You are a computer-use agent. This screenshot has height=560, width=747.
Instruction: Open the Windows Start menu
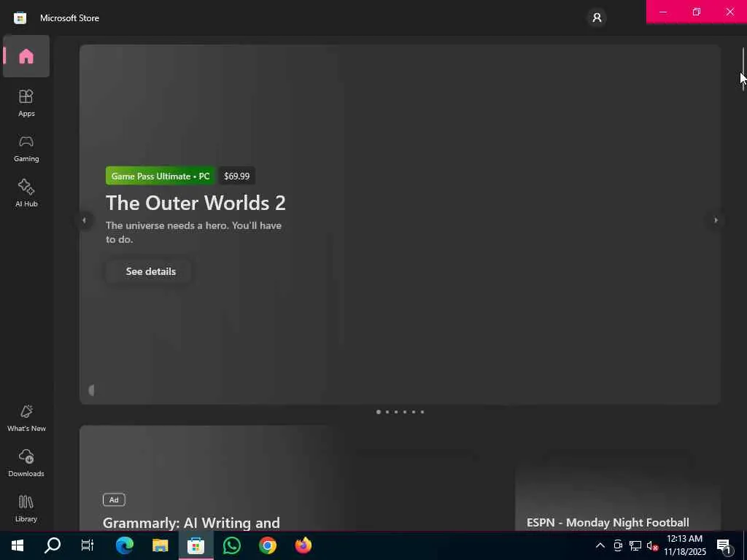coord(18,545)
